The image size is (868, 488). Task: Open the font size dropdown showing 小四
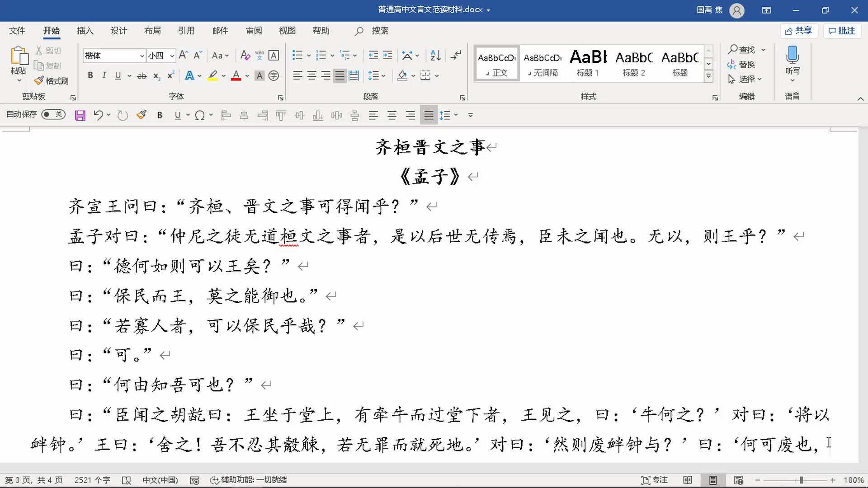pos(172,56)
